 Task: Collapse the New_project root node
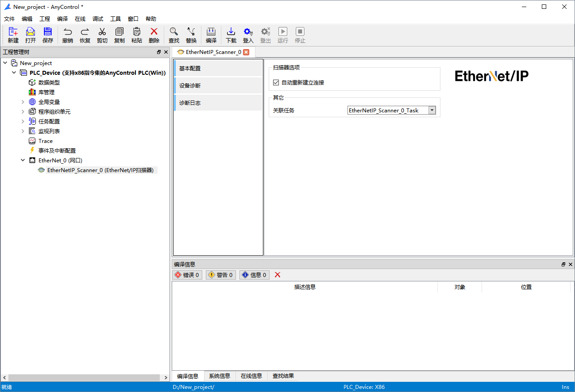(5, 63)
